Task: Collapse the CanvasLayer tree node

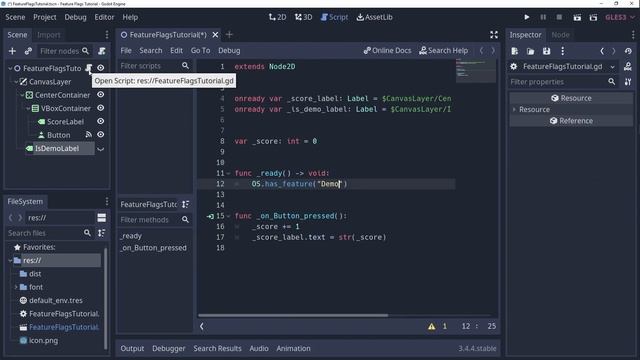Action: click(x=16, y=82)
